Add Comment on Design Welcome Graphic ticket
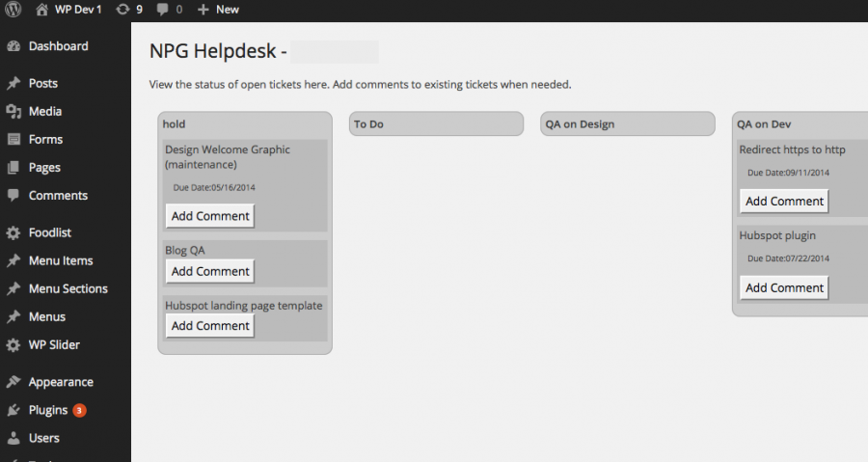Viewport: 868px width, 462px height. [x=210, y=216]
